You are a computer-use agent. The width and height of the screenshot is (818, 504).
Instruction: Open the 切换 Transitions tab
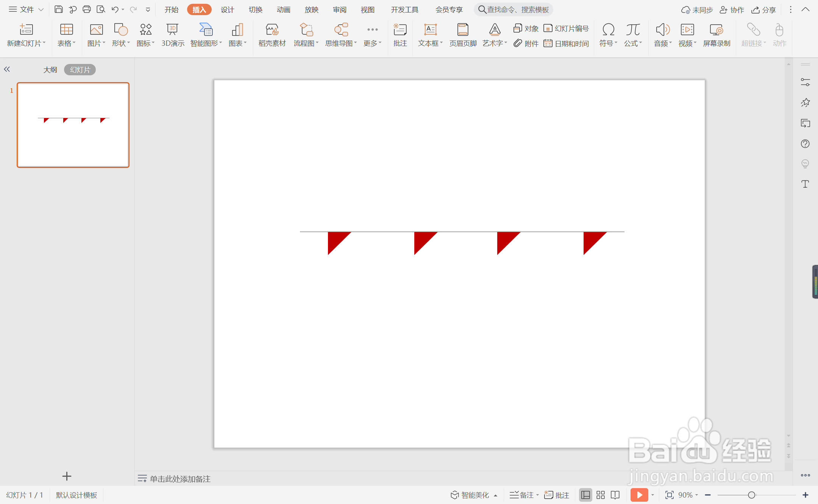point(255,9)
